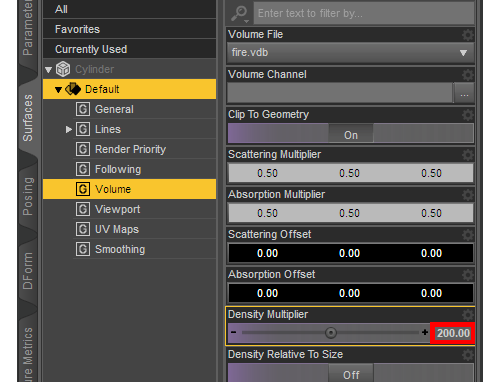The image size is (500, 382).
Task: Click the empty Volume Channel text field
Action: tap(340, 93)
